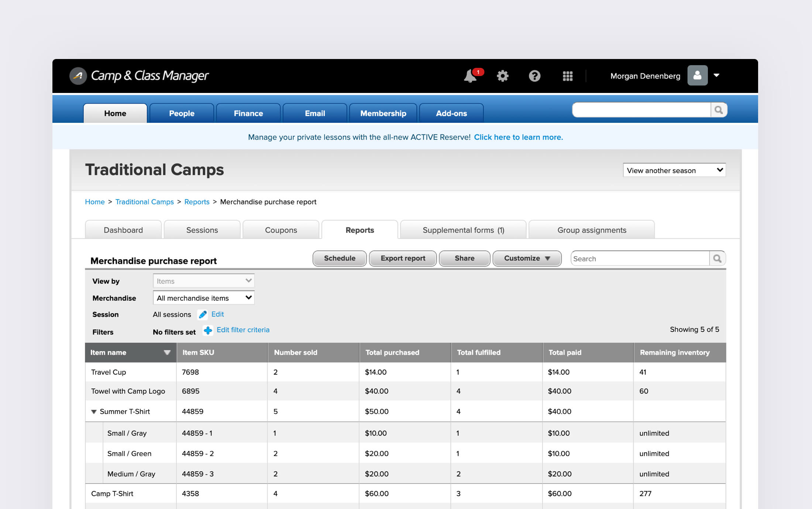Image resolution: width=812 pixels, height=509 pixels.
Task: Click the blue plus filter icon
Action: (x=208, y=330)
